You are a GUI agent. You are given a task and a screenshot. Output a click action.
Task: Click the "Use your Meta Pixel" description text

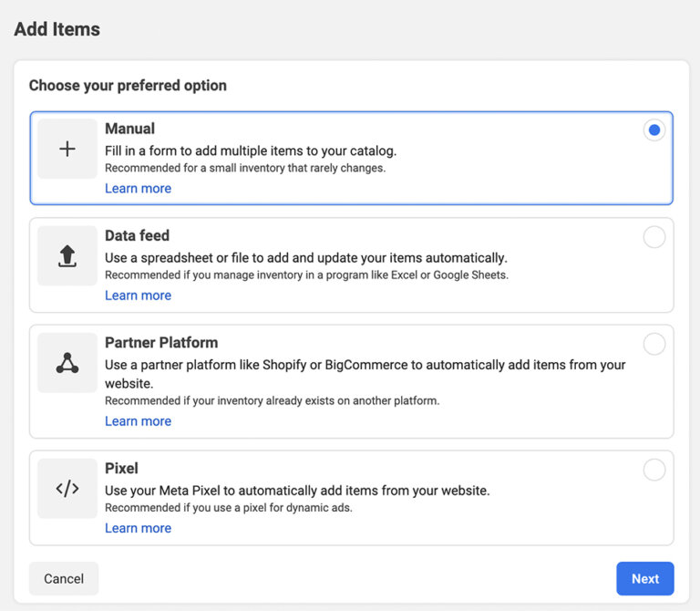tap(297, 491)
